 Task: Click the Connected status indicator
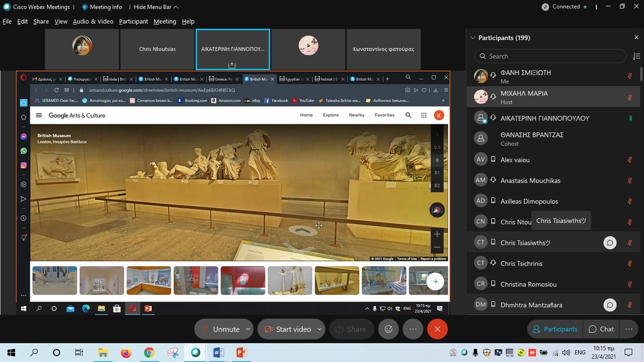click(x=564, y=7)
